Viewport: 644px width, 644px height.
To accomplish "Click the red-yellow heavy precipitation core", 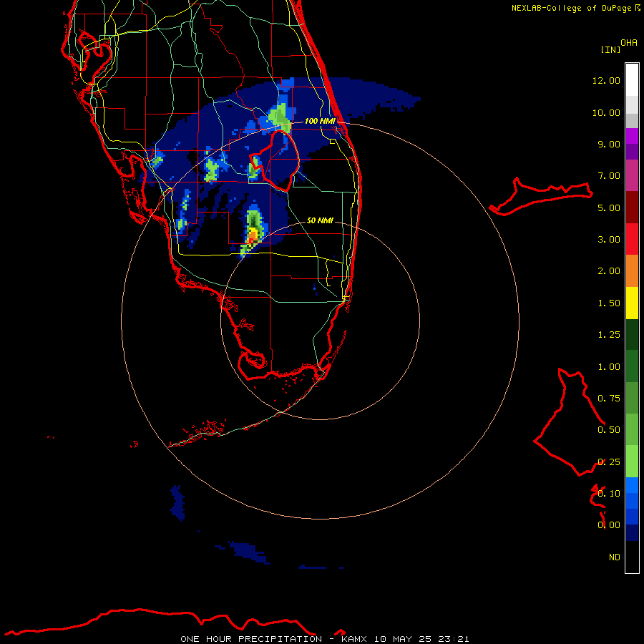I will [252, 236].
